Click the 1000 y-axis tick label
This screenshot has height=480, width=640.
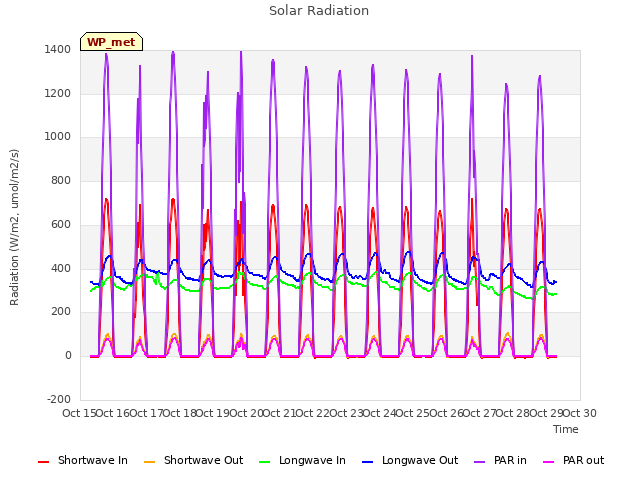click(58, 137)
